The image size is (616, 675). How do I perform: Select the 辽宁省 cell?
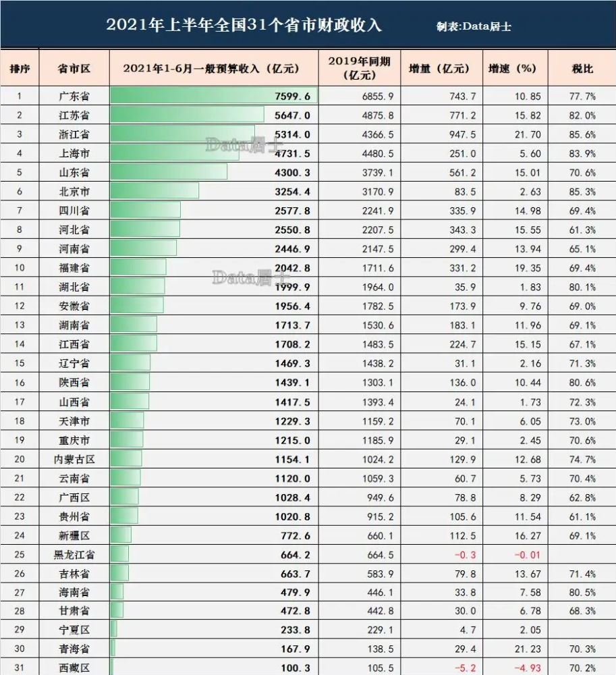point(74,363)
